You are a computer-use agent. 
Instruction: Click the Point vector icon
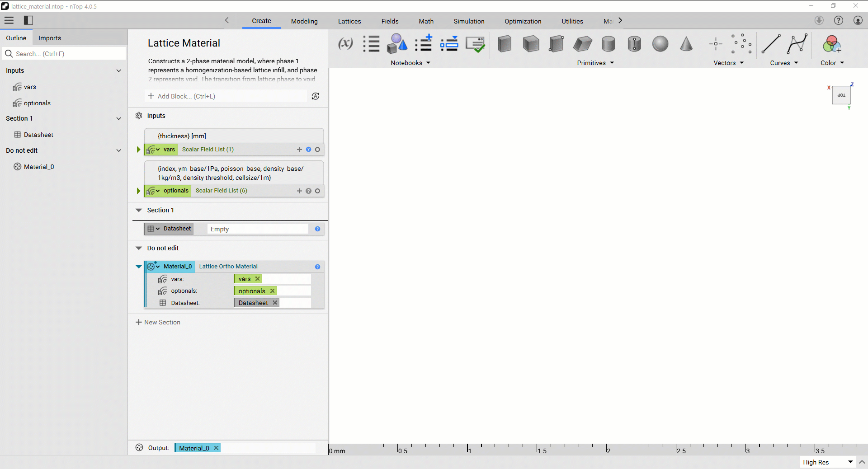716,44
